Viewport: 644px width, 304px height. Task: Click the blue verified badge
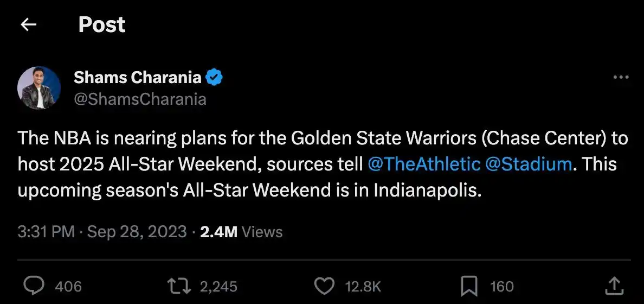point(215,78)
